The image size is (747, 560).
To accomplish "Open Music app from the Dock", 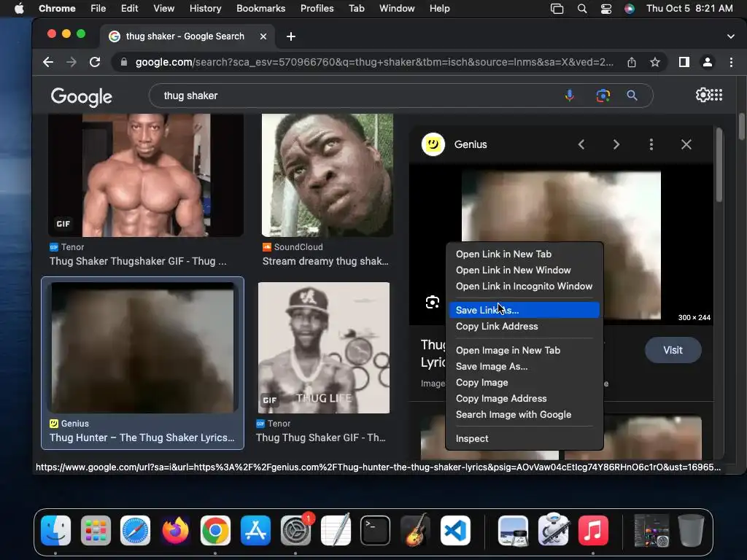I will pyautogui.click(x=593, y=530).
